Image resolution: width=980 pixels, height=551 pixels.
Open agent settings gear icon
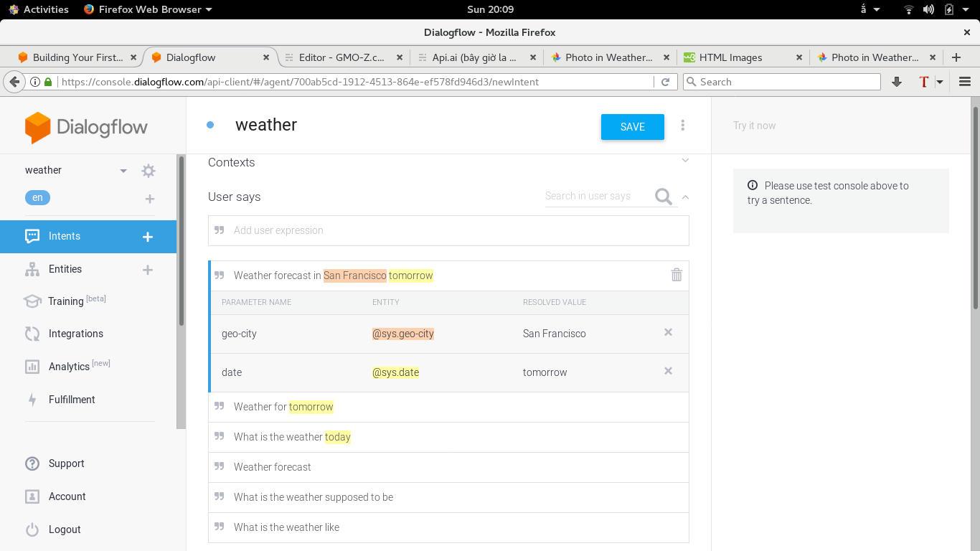[149, 171]
